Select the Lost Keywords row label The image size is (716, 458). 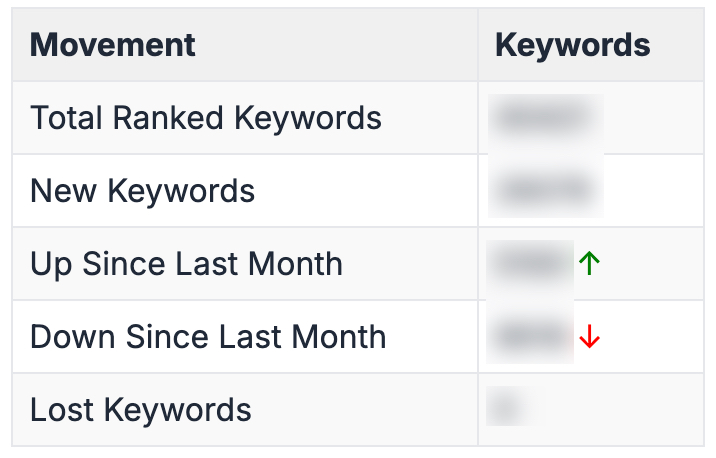click(x=141, y=410)
